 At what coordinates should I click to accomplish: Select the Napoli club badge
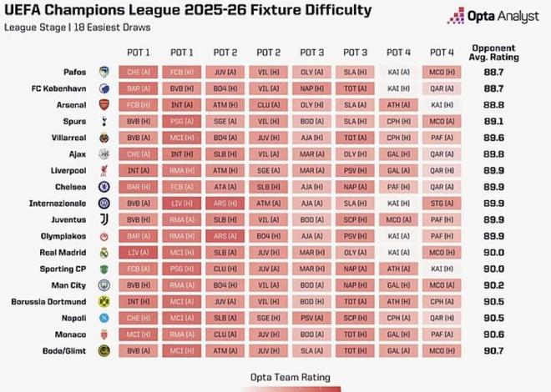click(104, 319)
